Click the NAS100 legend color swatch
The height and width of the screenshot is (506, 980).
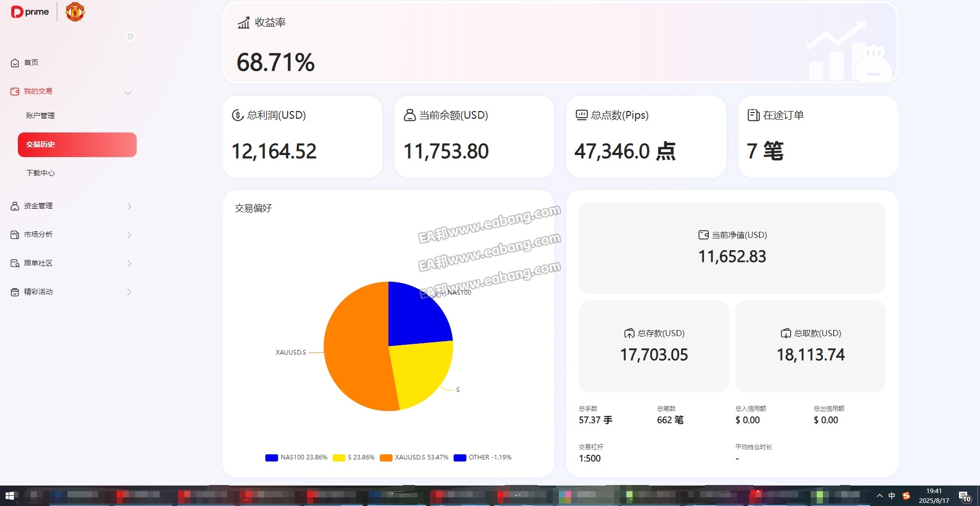(271, 458)
